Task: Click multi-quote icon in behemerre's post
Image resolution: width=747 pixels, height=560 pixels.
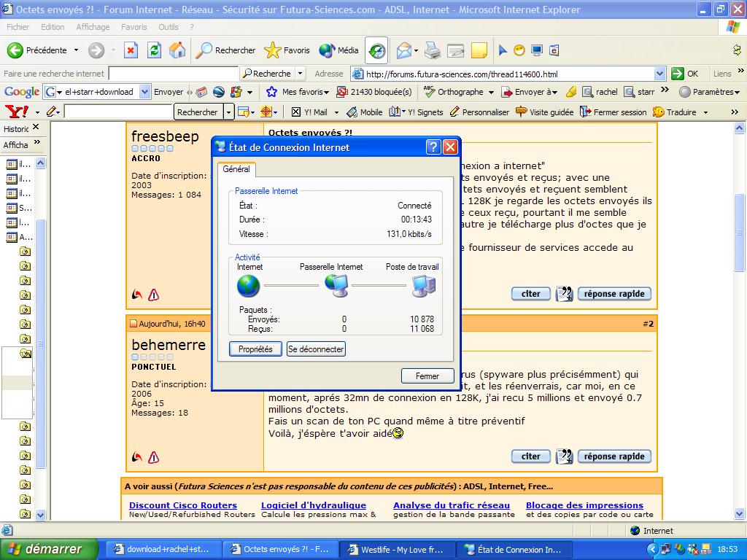Action: (x=564, y=456)
